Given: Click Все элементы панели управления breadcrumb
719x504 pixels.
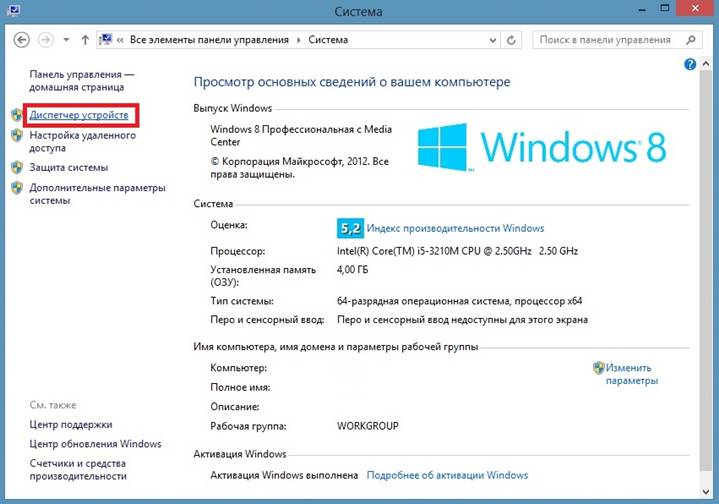Looking at the screenshot, I should click(209, 40).
